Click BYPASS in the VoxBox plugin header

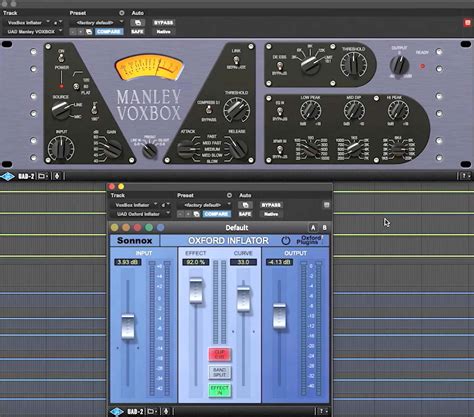(163, 23)
